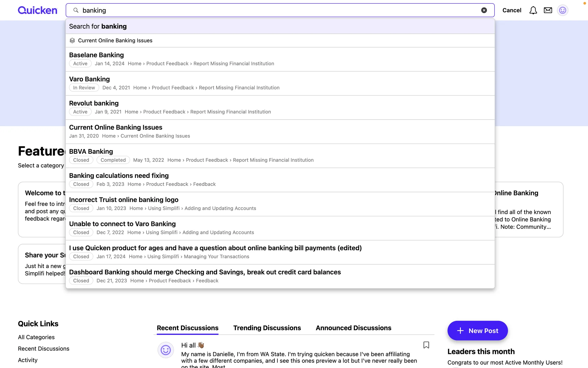The width and height of the screenshot is (588, 368).
Task: Switch to the Announced Discussions tab
Action: (x=353, y=328)
